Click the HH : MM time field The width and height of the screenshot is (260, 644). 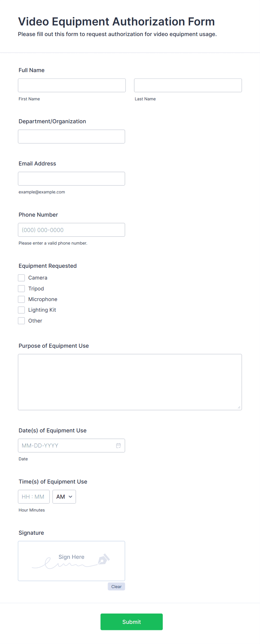click(x=34, y=497)
